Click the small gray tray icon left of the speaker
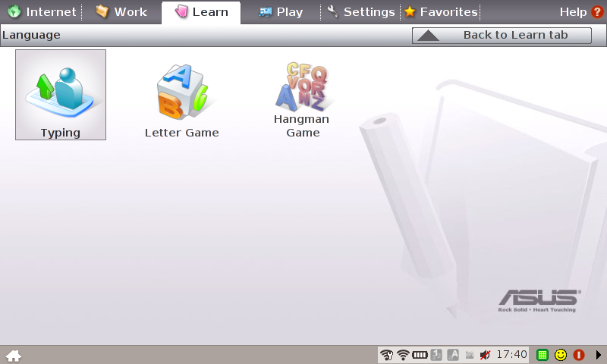Screen dimensions: 607x364 469,355
